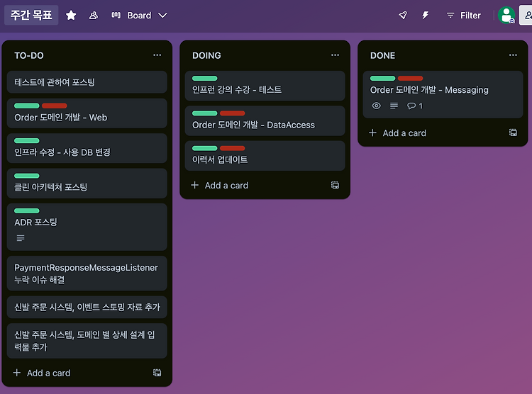Image resolution: width=532 pixels, height=394 pixels.
Task: Click red label on 이력서 업데이트 card
Action: [233, 148]
